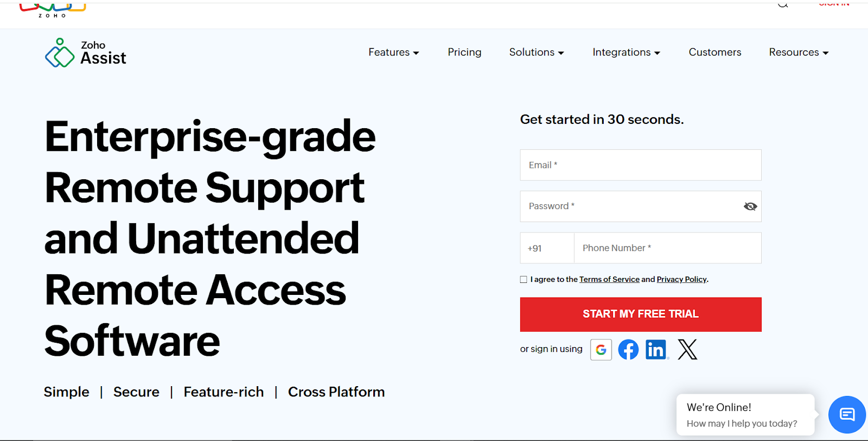Sign in using LinkedIn icon
The width and height of the screenshot is (868, 441).
[x=656, y=350]
